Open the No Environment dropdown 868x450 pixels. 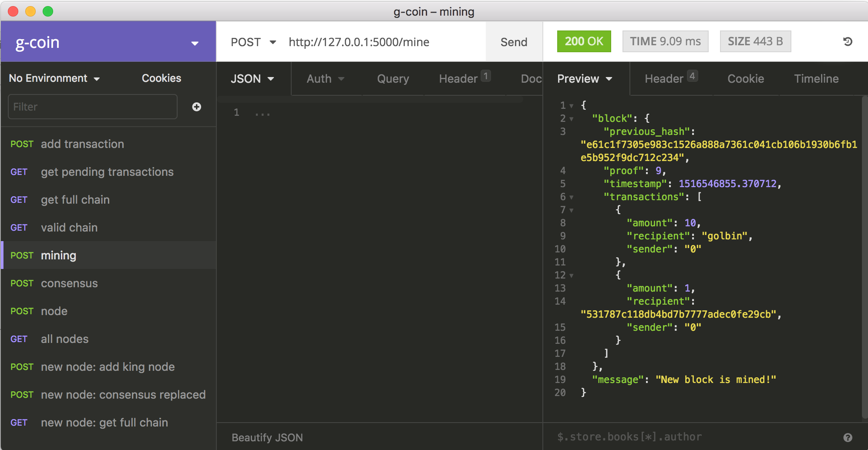(x=54, y=78)
